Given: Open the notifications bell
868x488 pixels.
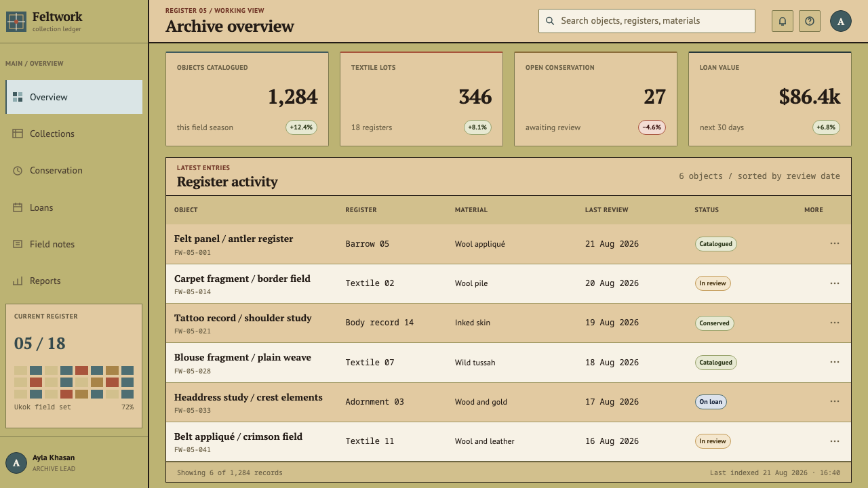Looking at the screenshot, I should pyautogui.click(x=783, y=21).
